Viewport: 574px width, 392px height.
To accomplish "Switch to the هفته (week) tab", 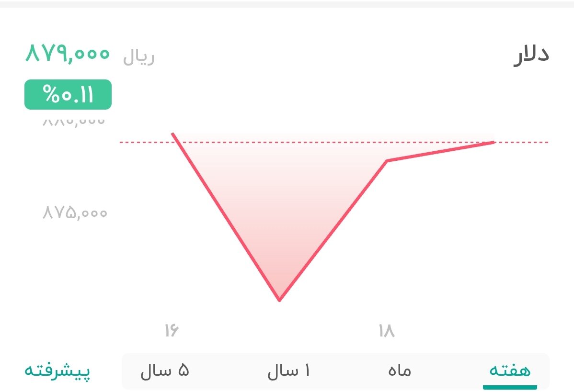I will pos(509,370).
